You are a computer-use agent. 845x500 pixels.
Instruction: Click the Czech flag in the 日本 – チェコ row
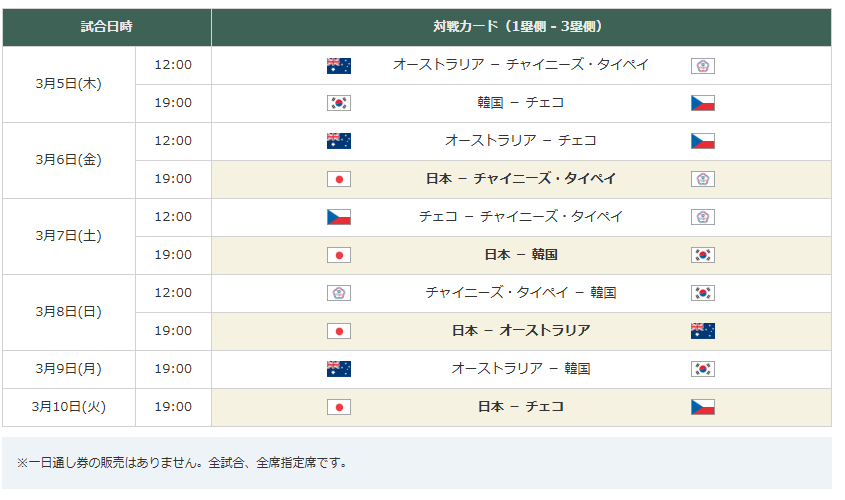point(702,407)
